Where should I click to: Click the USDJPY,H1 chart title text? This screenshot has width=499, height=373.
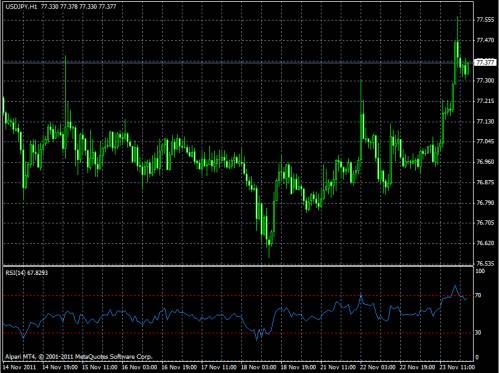click(x=22, y=6)
